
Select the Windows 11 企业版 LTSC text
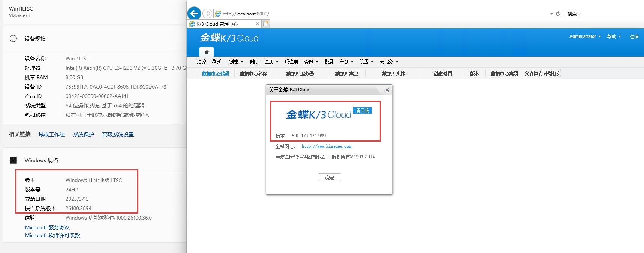click(94, 180)
